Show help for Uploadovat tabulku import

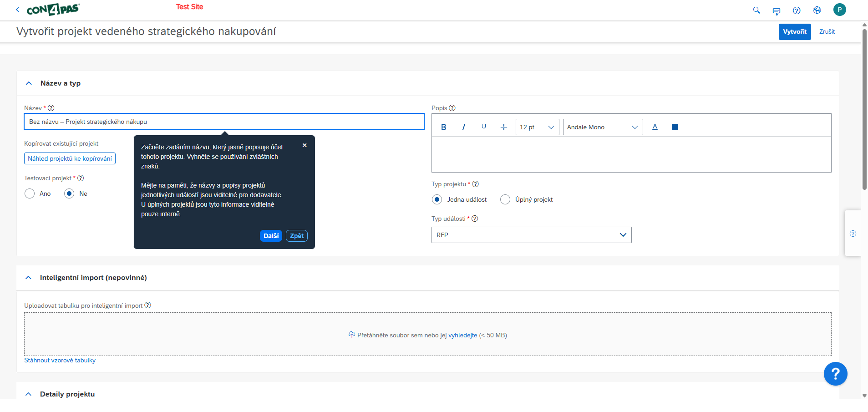[x=147, y=305]
